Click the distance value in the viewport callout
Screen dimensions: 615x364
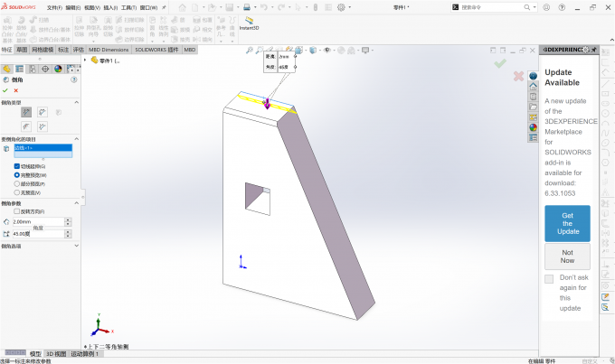[x=286, y=56]
